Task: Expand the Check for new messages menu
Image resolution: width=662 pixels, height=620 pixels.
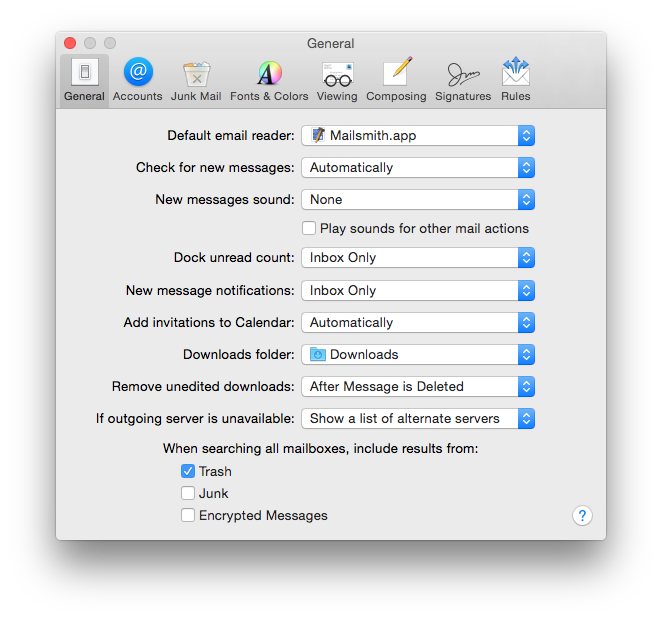Action: (418, 168)
